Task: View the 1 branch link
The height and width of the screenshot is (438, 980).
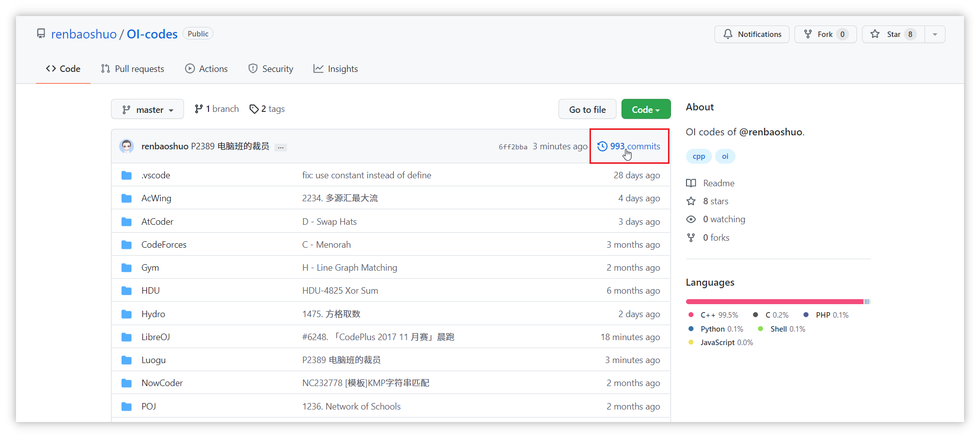Action: click(216, 109)
